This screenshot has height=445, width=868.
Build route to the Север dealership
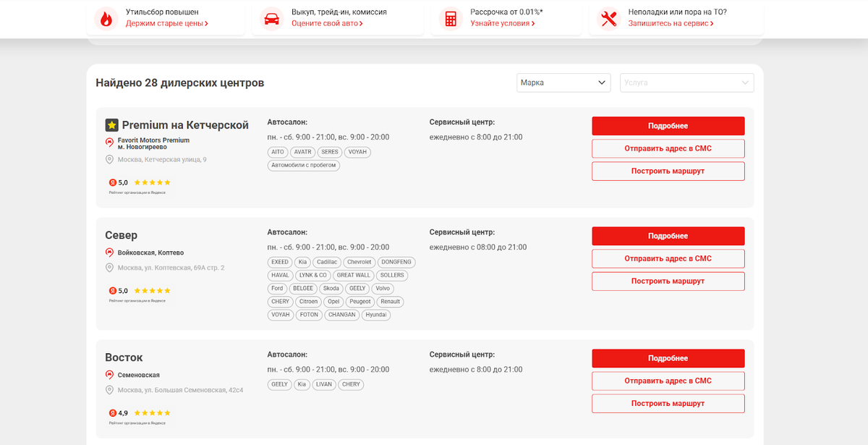click(668, 281)
